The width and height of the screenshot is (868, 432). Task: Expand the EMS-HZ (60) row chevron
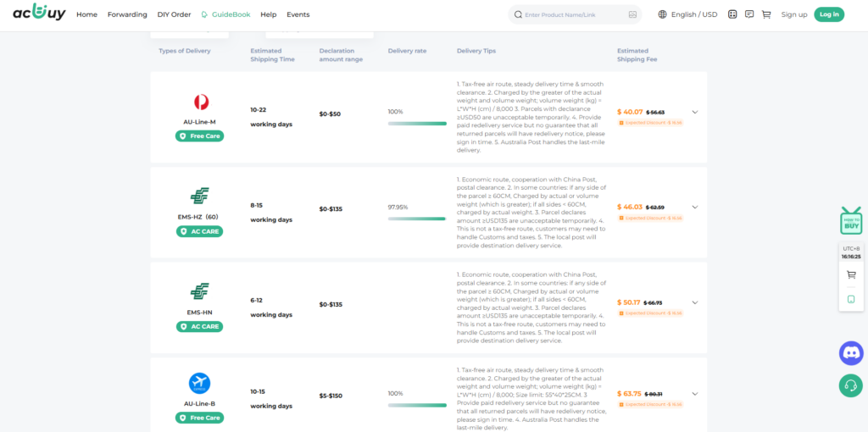695,207
